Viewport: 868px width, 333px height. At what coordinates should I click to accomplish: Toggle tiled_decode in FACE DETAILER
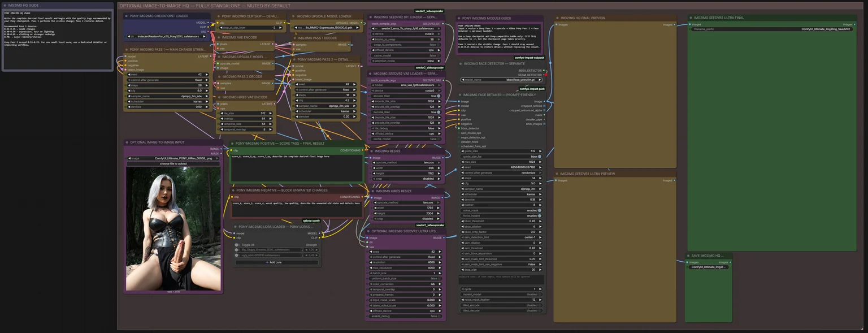pos(500,310)
